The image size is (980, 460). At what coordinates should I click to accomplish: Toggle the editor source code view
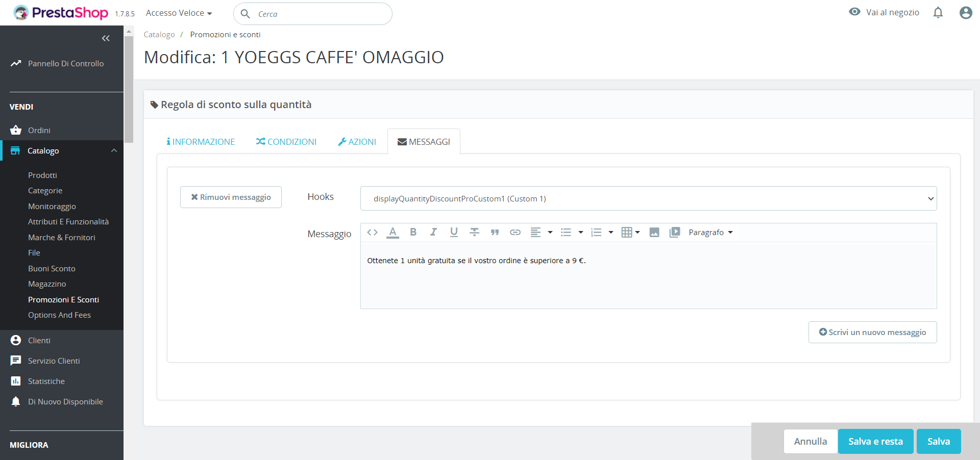click(x=373, y=233)
